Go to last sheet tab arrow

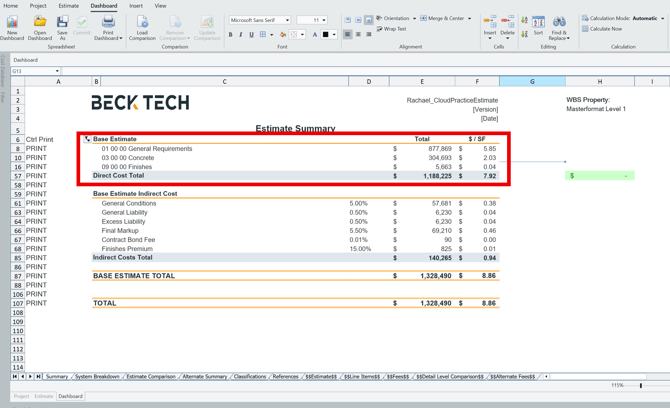(x=38, y=376)
